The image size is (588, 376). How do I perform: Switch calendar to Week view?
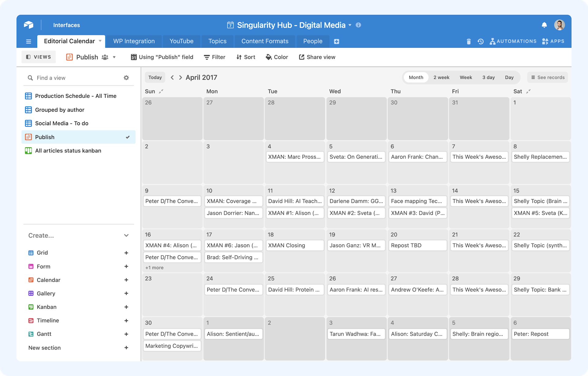[x=466, y=77]
